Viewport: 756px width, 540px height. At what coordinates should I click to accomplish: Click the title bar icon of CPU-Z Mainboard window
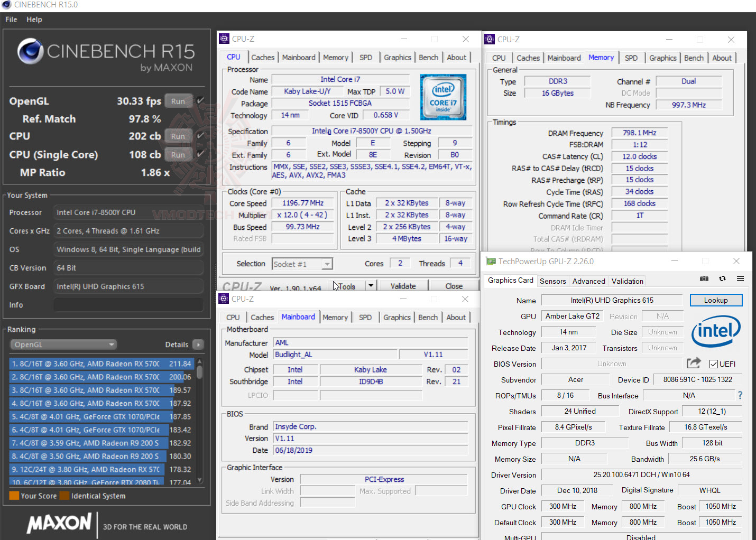coord(224,299)
